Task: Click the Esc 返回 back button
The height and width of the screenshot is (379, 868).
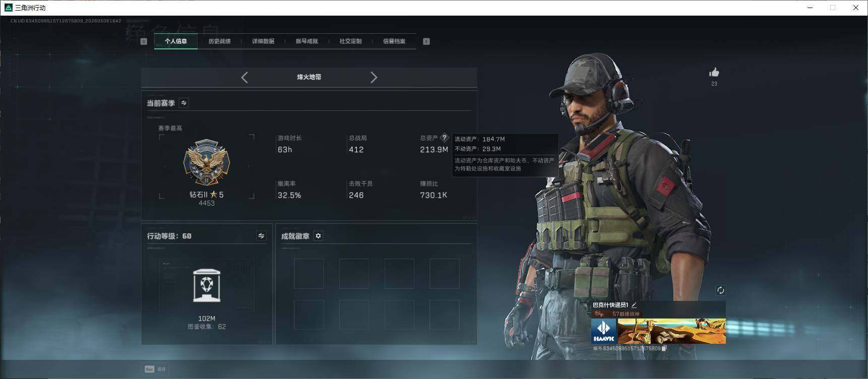Action: coord(155,369)
